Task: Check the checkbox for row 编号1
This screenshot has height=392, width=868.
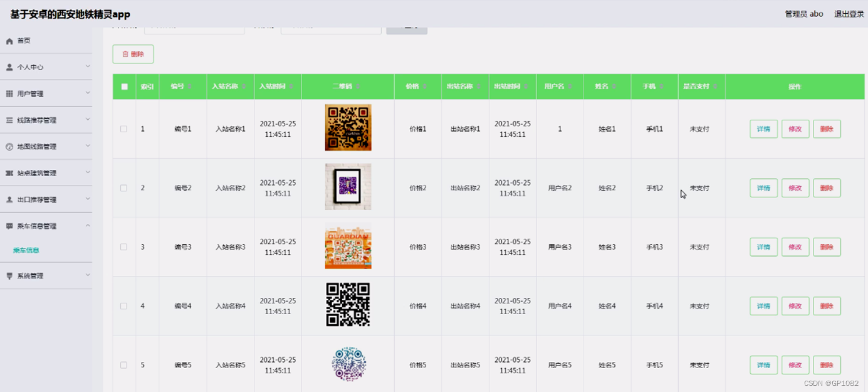Action: point(123,129)
